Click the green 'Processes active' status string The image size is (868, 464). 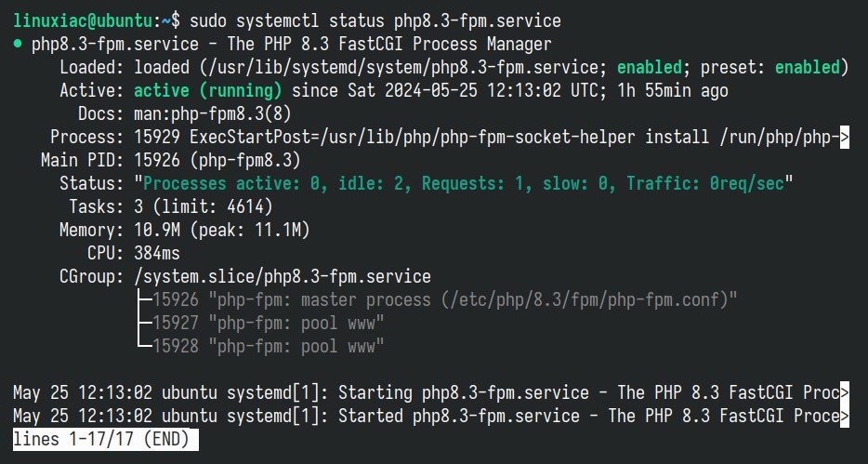coord(464,183)
